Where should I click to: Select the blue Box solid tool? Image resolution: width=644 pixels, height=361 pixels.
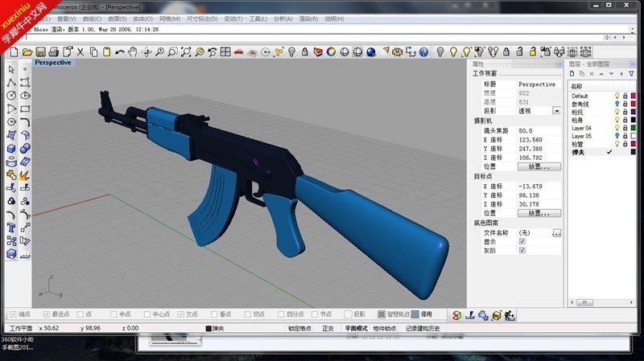(x=11, y=148)
